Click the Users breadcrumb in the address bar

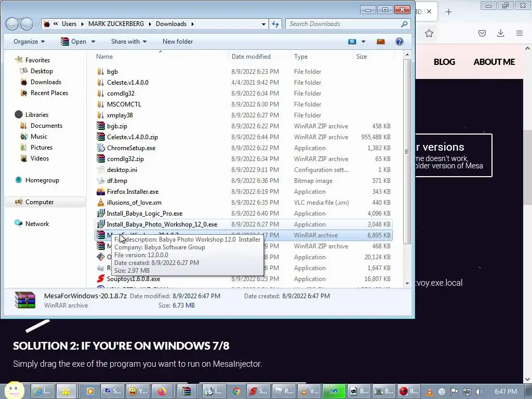point(69,24)
